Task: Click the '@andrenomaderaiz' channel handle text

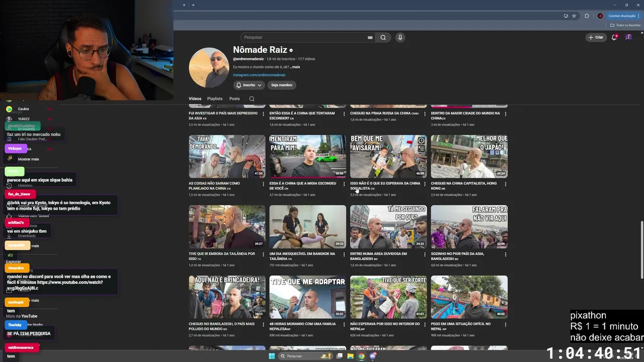Action: [x=248, y=59]
